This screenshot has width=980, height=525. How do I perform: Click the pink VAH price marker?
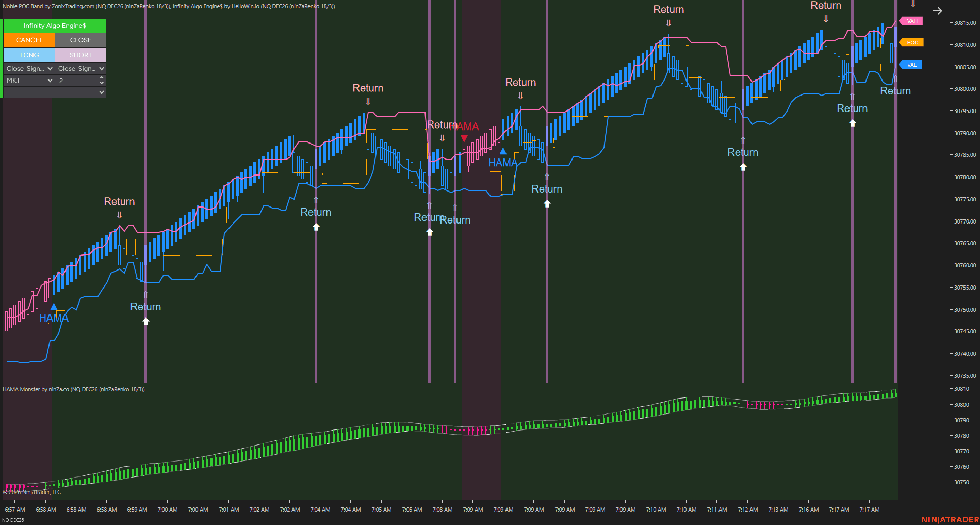911,21
